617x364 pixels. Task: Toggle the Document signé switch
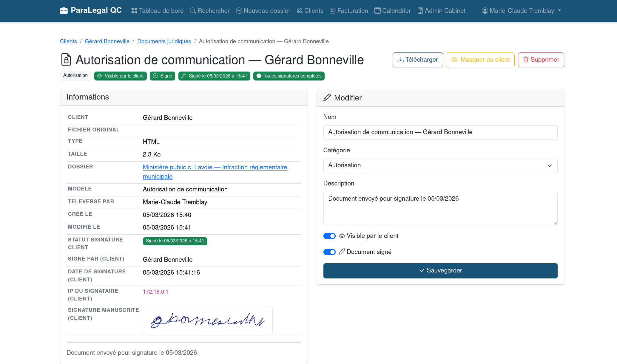tap(329, 252)
